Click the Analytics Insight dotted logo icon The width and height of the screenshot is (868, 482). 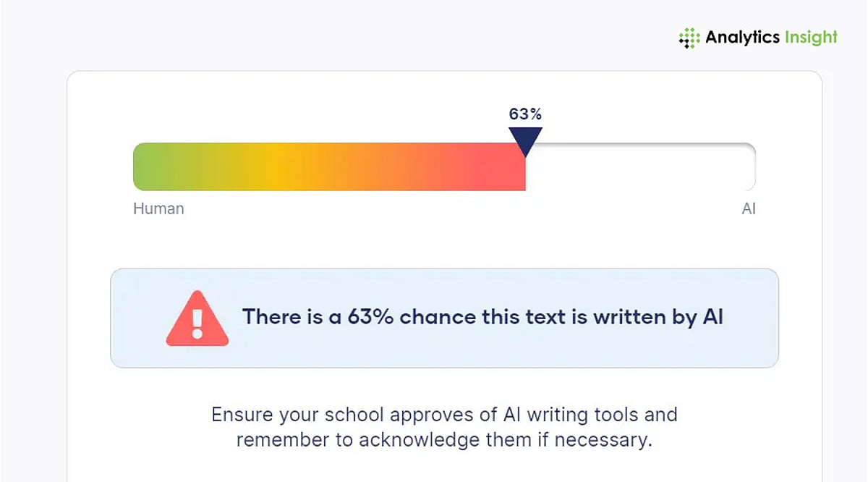coord(689,38)
